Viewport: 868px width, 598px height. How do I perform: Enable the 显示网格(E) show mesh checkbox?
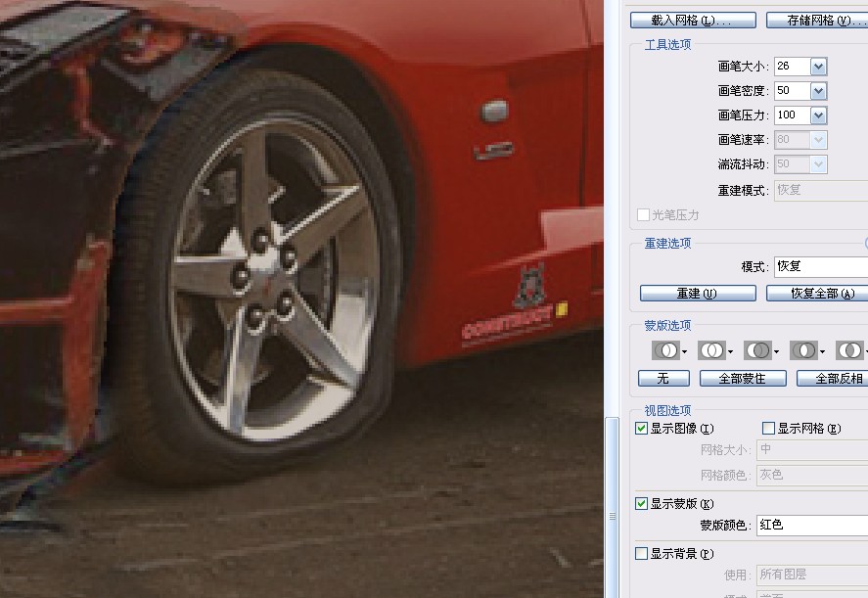coord(768,428)
